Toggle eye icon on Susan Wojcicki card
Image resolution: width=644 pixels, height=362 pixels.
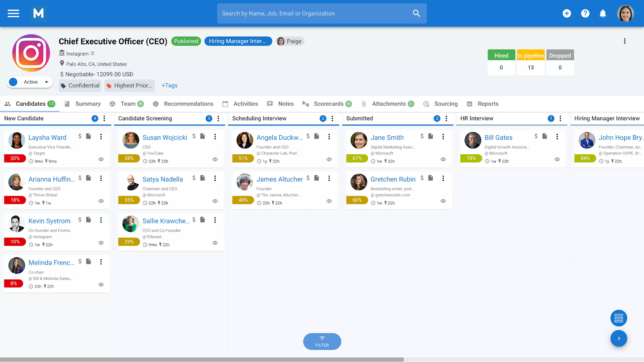[215, 159]
